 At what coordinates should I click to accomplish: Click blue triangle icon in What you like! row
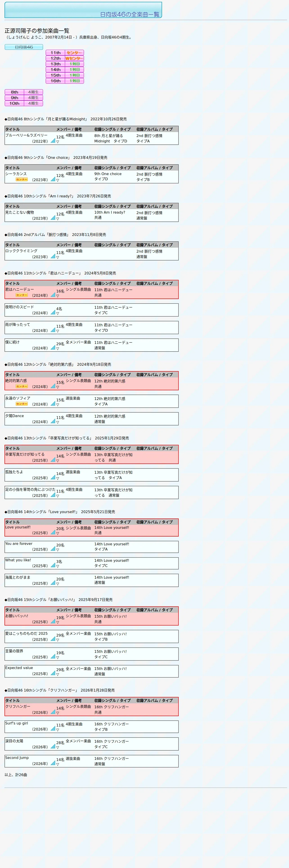[53, 565]
